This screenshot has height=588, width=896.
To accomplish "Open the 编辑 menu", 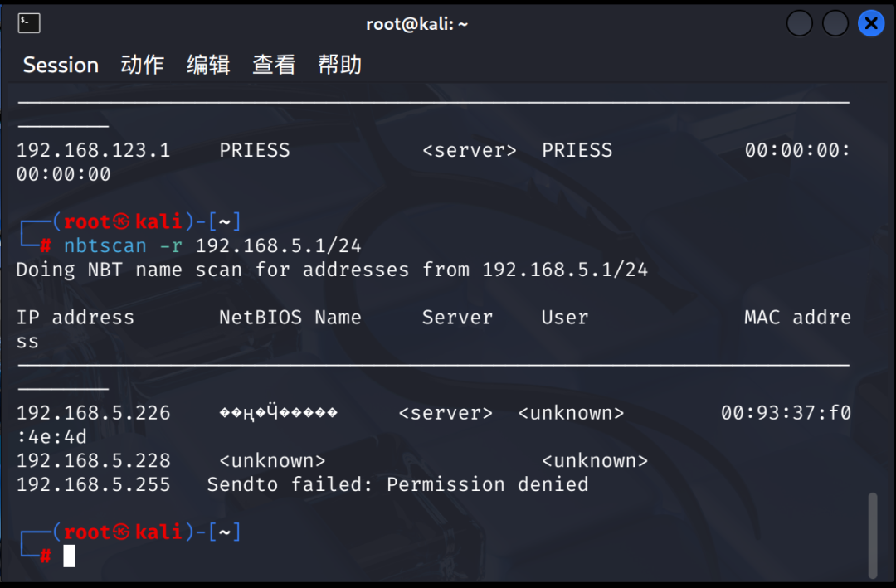I will click(x=208, y=66).
